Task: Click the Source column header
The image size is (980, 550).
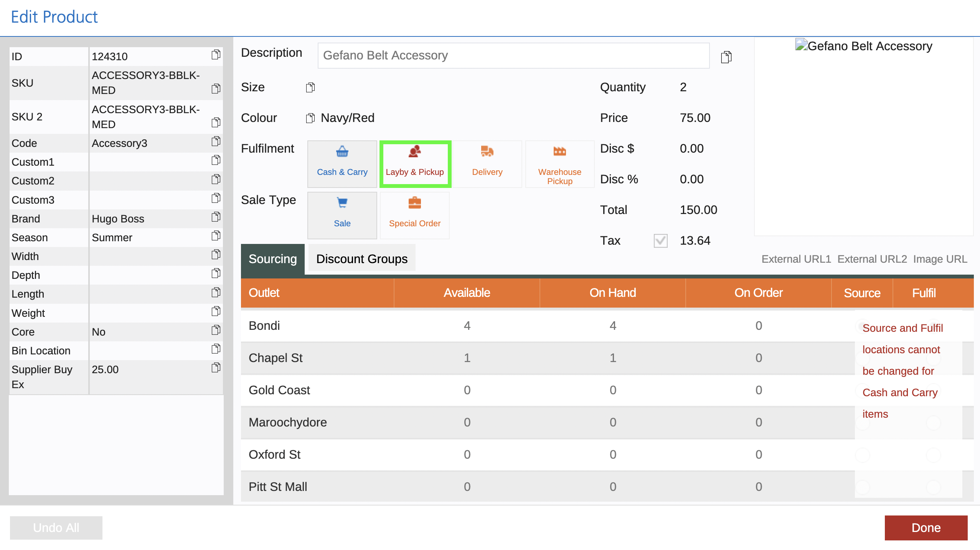Action: [862, 293]
